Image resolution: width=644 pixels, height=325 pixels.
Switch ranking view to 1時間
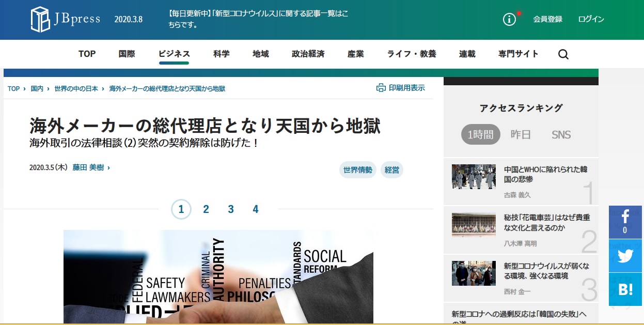click(480, 133)
